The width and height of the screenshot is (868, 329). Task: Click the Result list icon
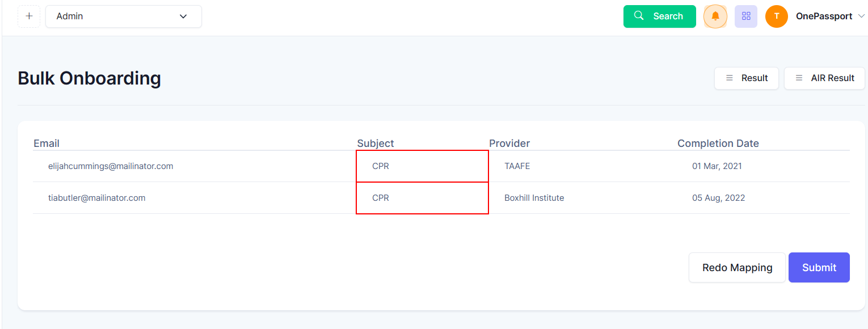pyautogui.click(x=730, y=78)
